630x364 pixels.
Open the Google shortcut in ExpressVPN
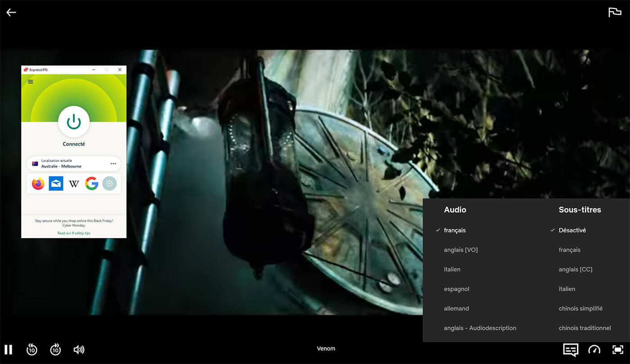point(91,184)
